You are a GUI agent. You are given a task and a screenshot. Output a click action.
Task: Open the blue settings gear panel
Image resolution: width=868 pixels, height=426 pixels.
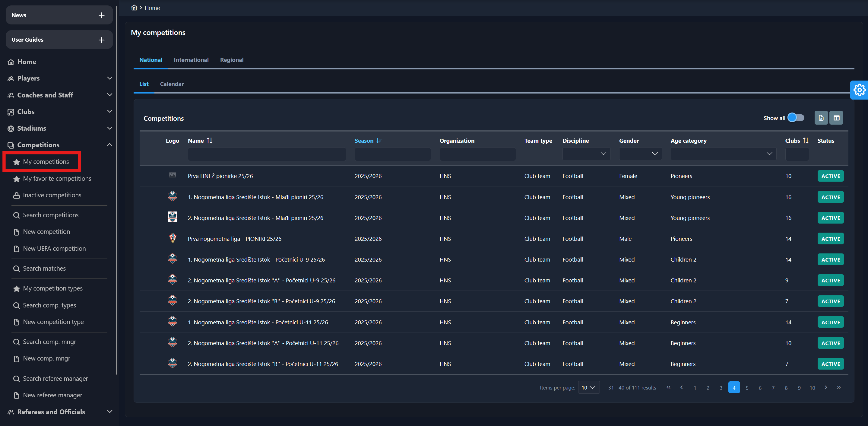859,90
